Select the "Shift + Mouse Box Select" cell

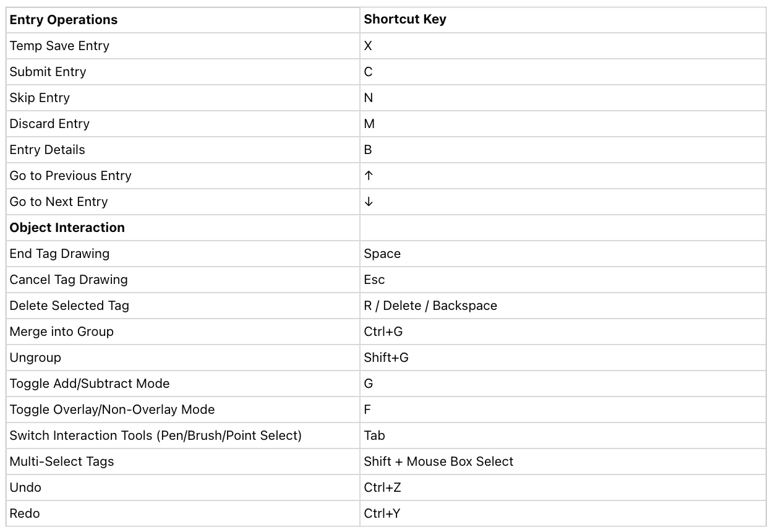[438, 461]
